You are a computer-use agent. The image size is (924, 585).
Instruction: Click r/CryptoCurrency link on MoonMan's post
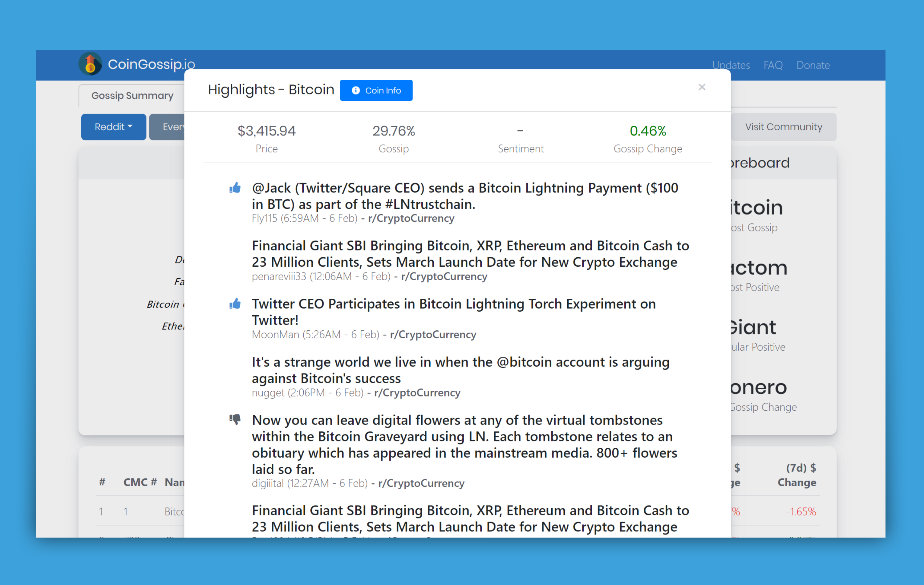[x=433, y=334]
